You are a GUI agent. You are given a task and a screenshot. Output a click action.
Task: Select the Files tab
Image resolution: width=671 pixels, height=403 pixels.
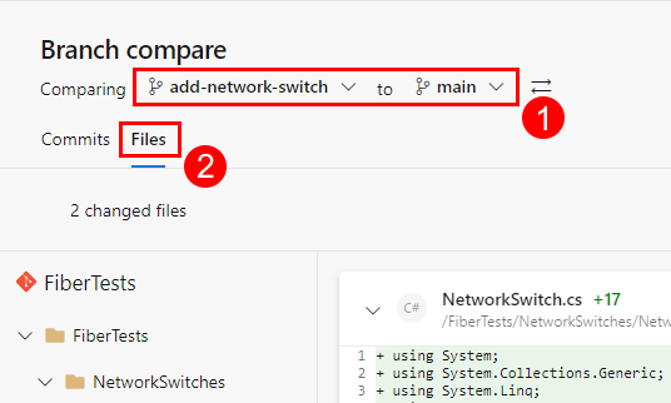[x=148, y=139]
